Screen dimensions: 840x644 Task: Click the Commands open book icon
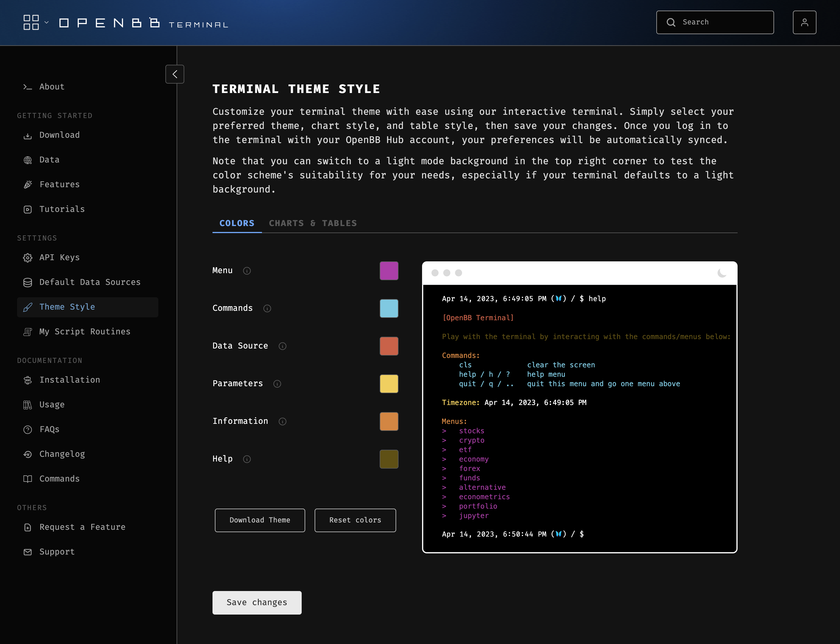(x=28, y=479)
